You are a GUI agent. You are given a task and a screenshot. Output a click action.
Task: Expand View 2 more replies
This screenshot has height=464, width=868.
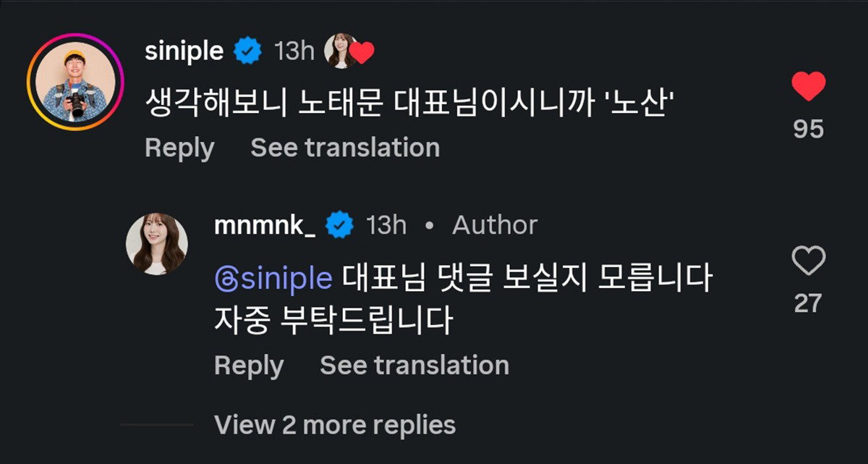pos(335,424)
